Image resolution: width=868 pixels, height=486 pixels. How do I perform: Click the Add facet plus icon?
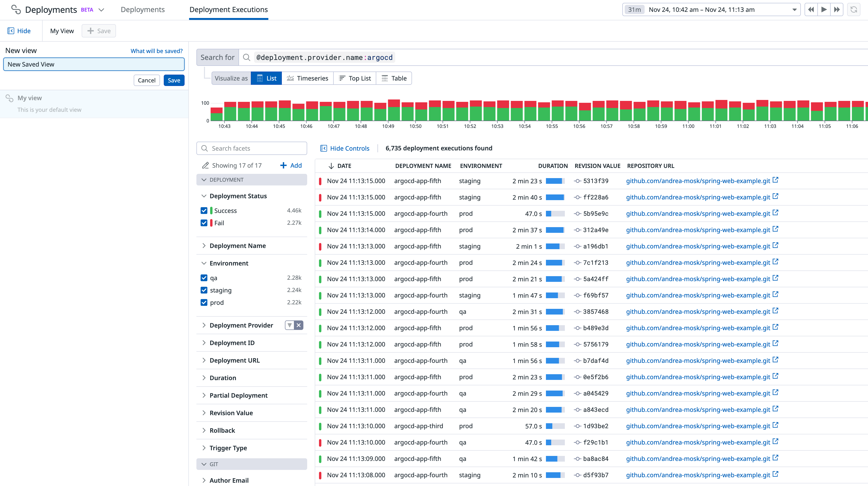pos(283,165)
